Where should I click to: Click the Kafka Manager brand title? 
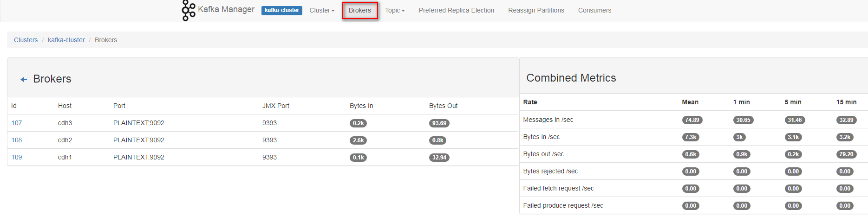pos(226,9)
